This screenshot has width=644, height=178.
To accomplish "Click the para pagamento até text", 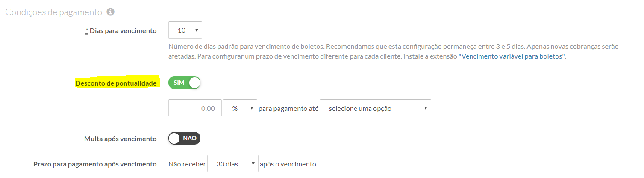I will [288, 109].
